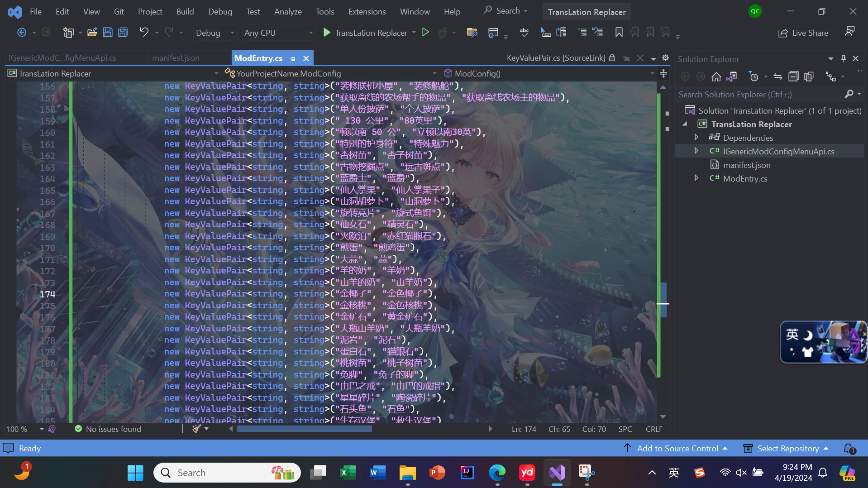This screenshot has width=868, height=488.
Task: Switch to IGenericModC...figMenuApi.cs tab
Action: 62,58
